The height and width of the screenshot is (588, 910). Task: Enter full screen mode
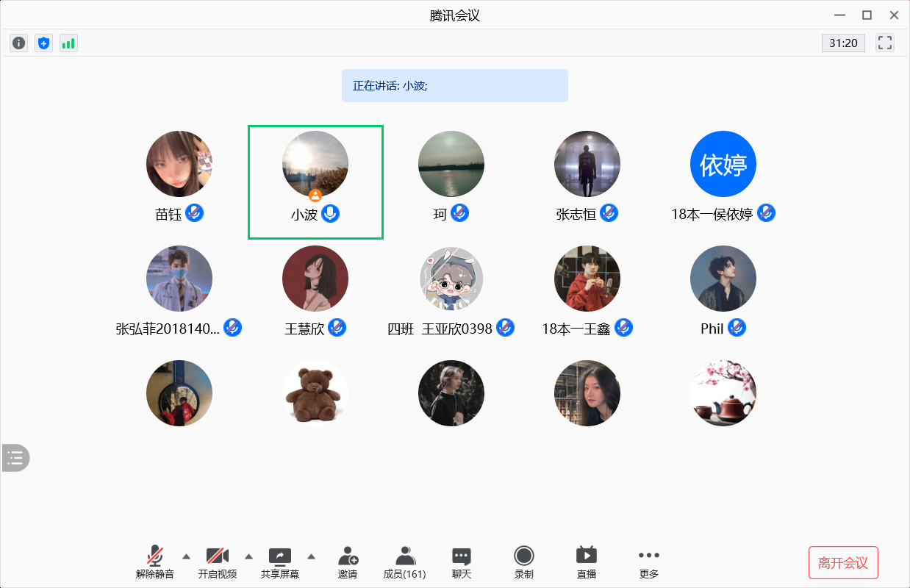click(885, 43)
